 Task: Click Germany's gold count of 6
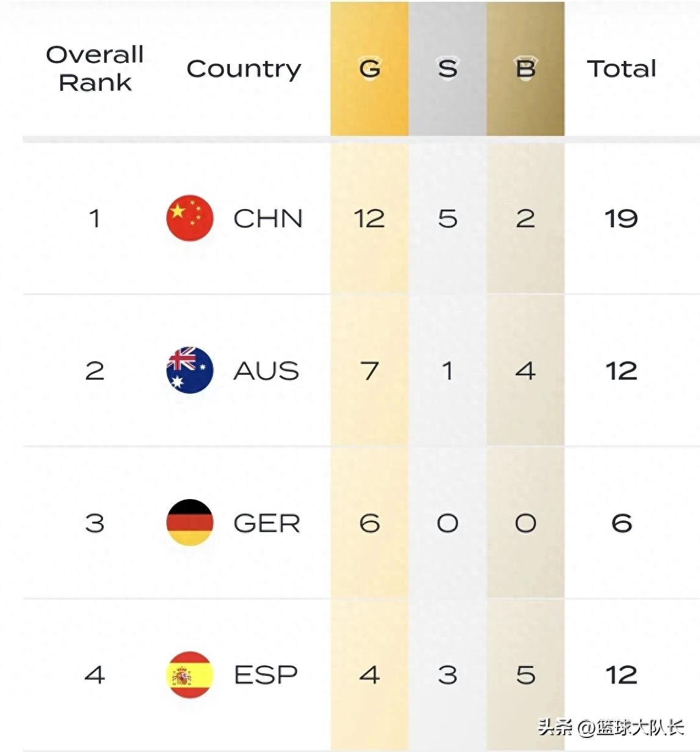tap(370, 523)
